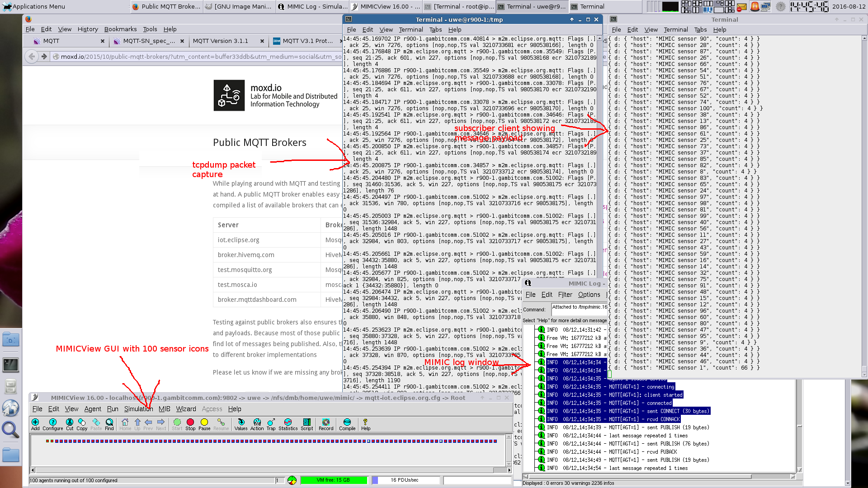Open Configure in the MIMICView toolbar
This screenshot has width=868, height=488.
coord(53,424)
